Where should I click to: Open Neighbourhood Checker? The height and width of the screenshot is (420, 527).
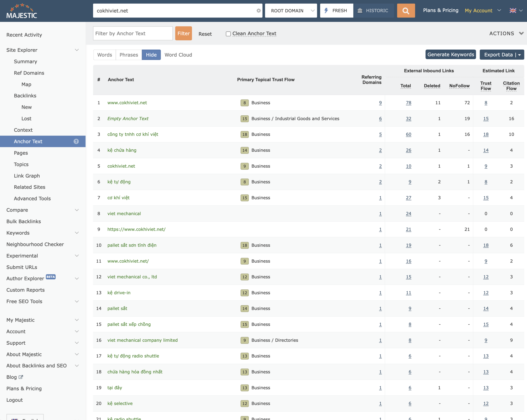tap(35, 244)
